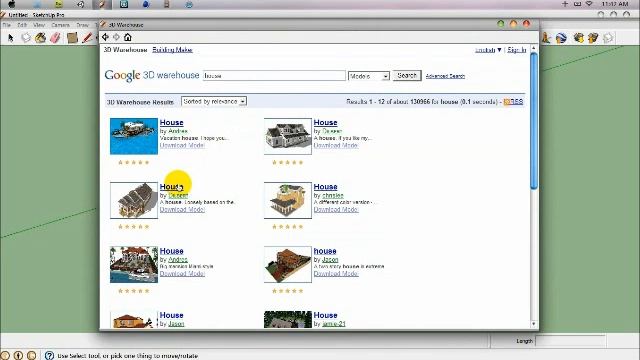Click the Length measurement input box
640x360 pixels.
point(570,341)
